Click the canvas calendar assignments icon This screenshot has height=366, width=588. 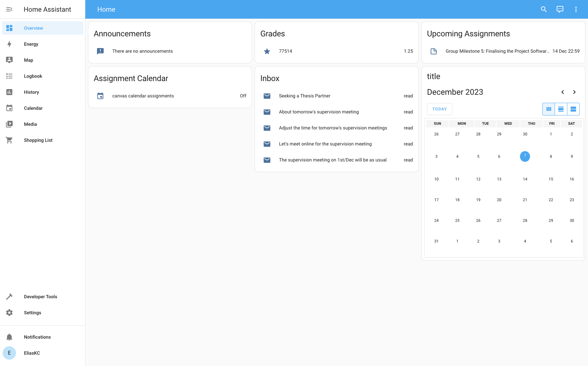click(100, 96)
